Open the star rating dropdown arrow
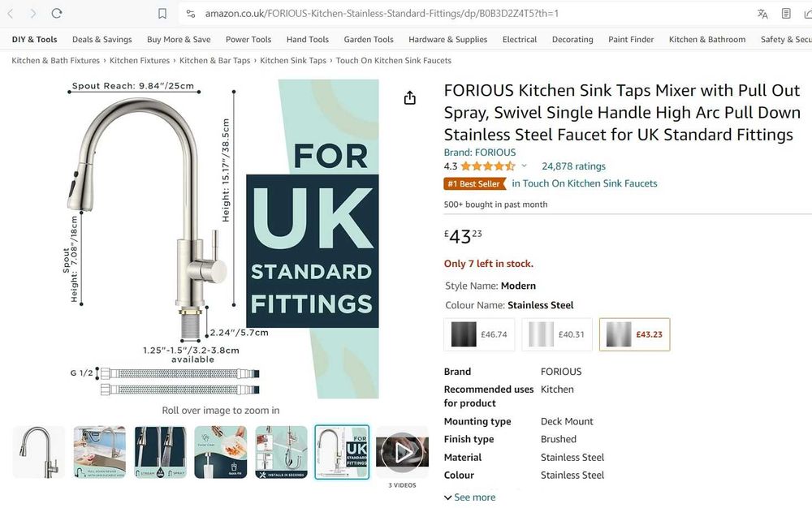The image size is (812, 508). (524, 166)
